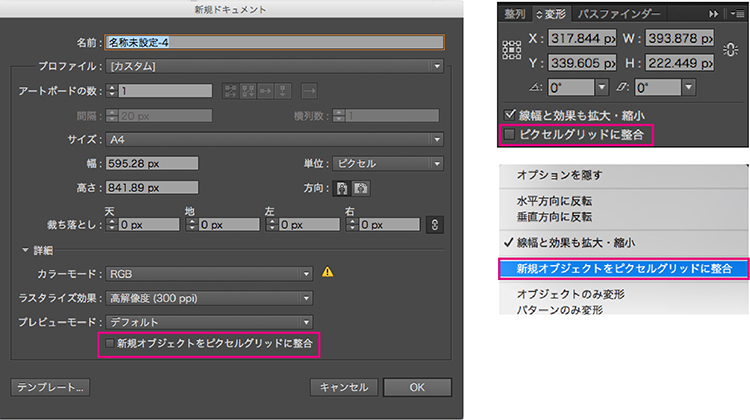Image resolution: width=750 pixels, height=420 pixels.
Task: Click the 左 bleed stepper arrows
Action: (272, 225)
